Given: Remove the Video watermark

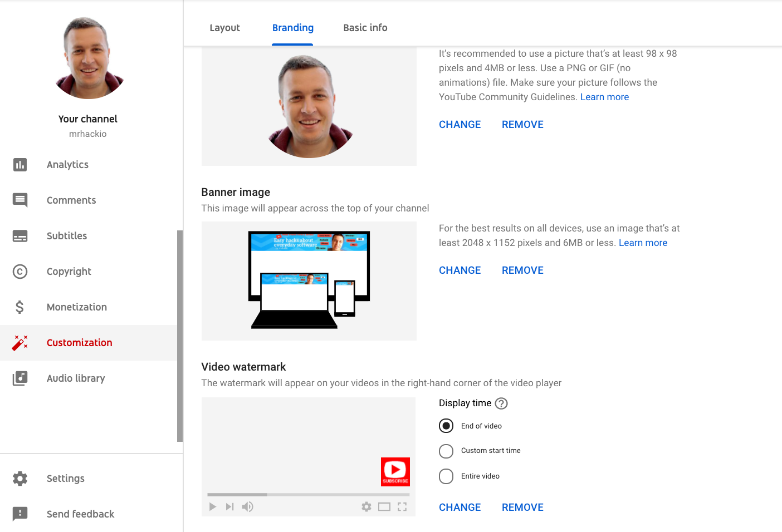Looking at the screenshot, I should (x=522, y=508).
